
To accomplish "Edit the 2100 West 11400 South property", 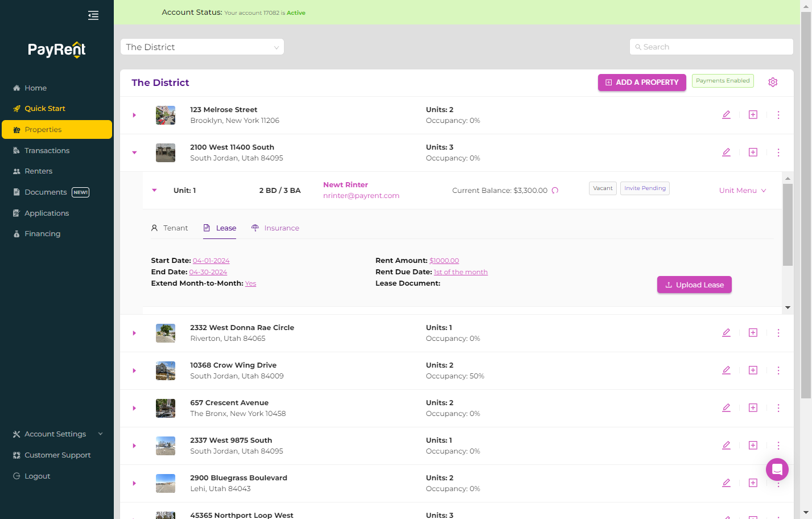I will (726, 153).
